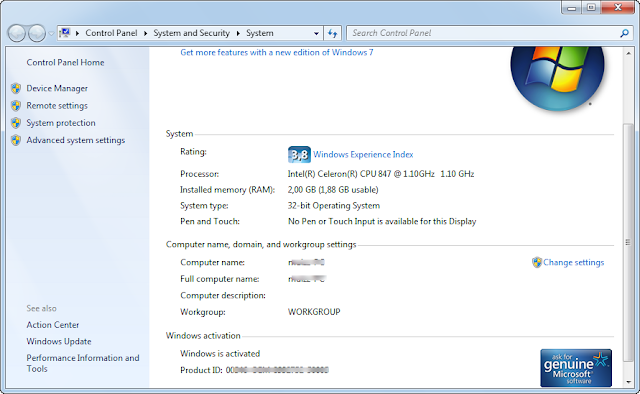The image size is (640, 394).
Task: Select the System breadcrumb item
Action: tap(260, 33)
